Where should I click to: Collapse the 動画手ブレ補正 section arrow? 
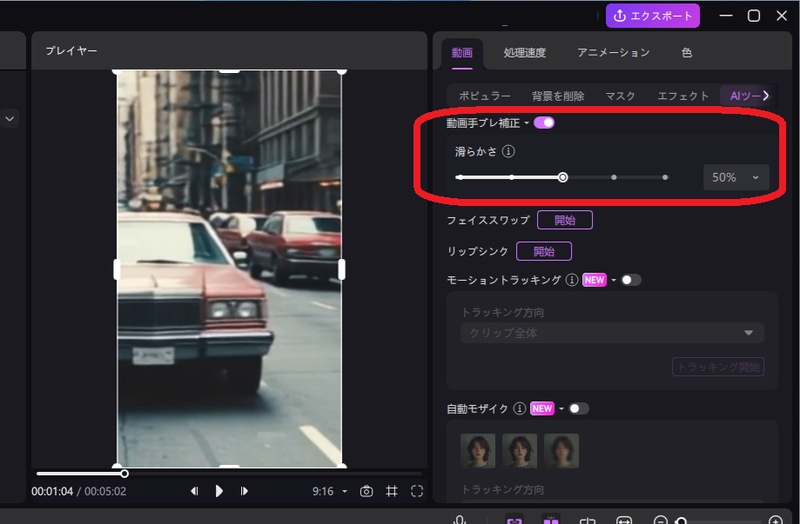[527, 123]
